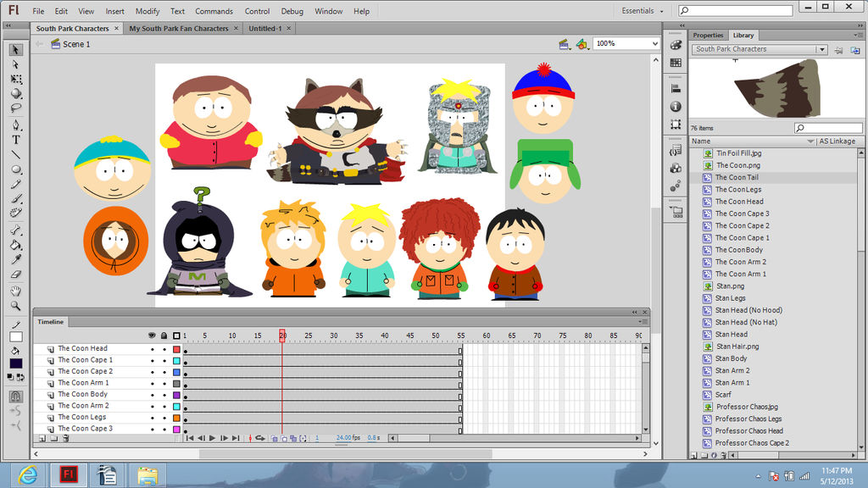The height and width of the screenshot is (488, 868).
Task: Open the Swatches grid panel icon
Action: (x=676, y=63)
